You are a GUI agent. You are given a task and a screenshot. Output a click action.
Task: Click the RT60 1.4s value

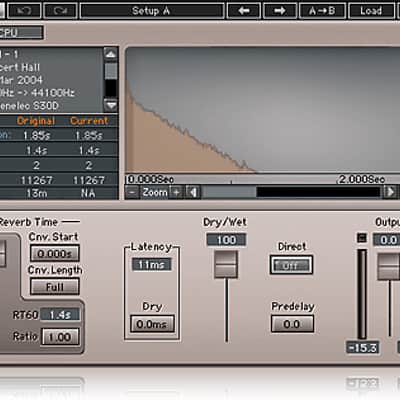[60, 315]
